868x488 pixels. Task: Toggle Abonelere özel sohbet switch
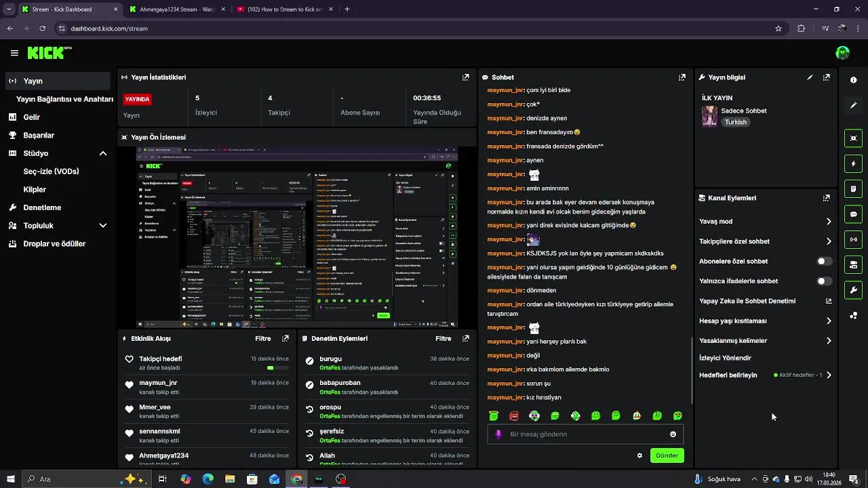click(824, 261)
